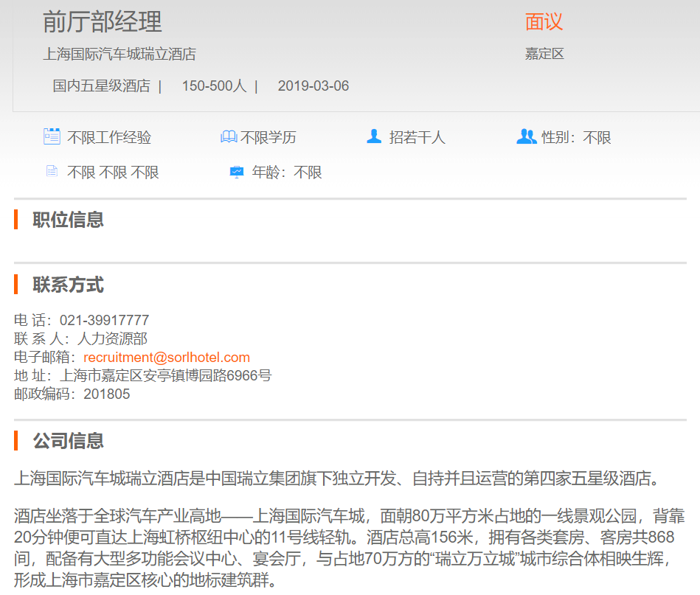Select the 公司信息 section heading
This screenshot has width=700, height=595.
[68, 442]
